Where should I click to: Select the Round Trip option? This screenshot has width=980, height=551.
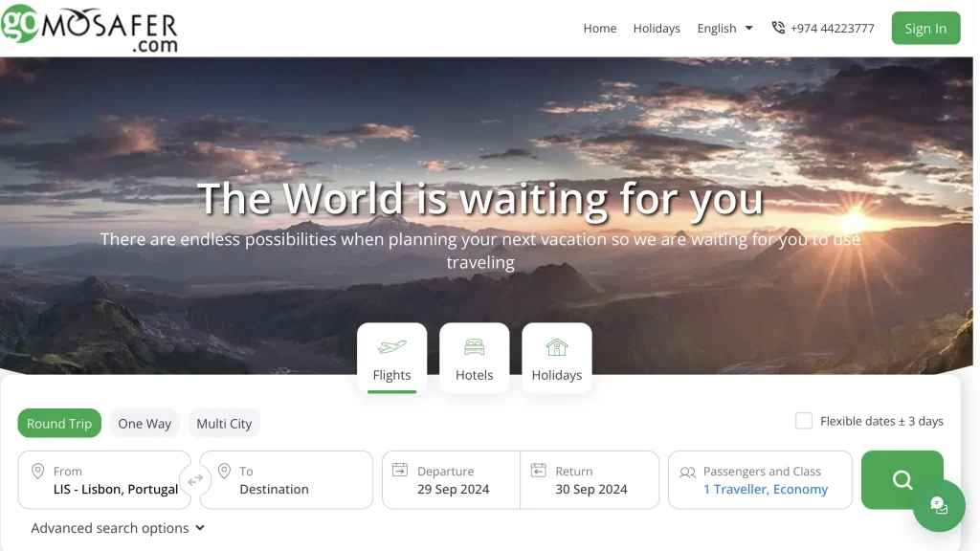tap(59, 424)
